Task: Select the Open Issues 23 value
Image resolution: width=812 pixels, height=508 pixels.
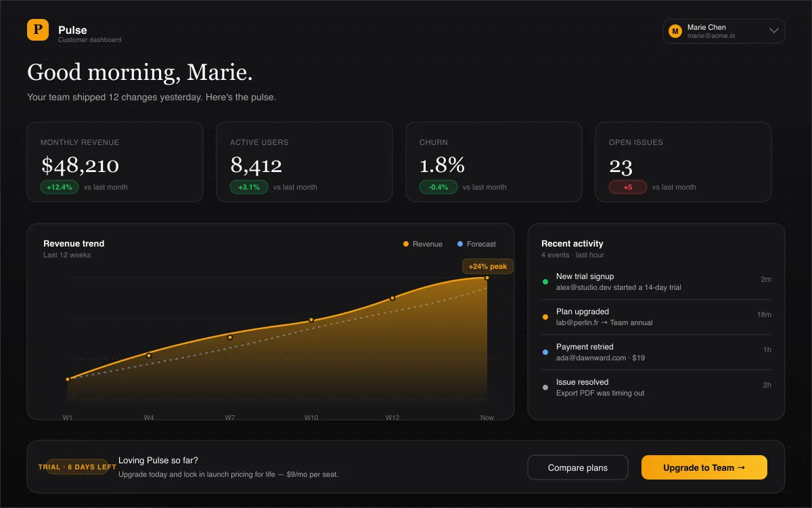Action: (621, 166)
